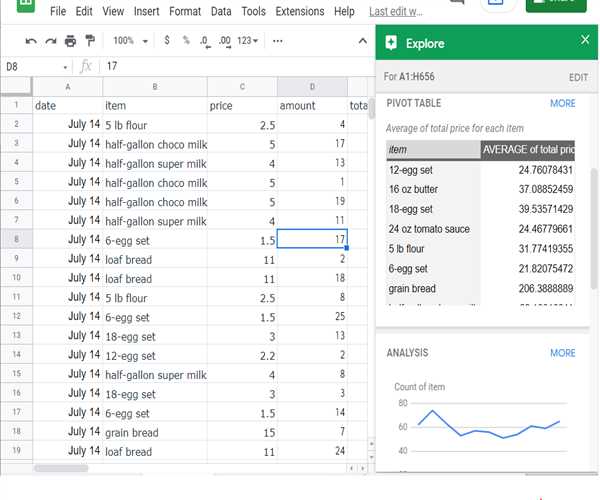
Task: Close the Explore side panel
Action: (584, 40)
